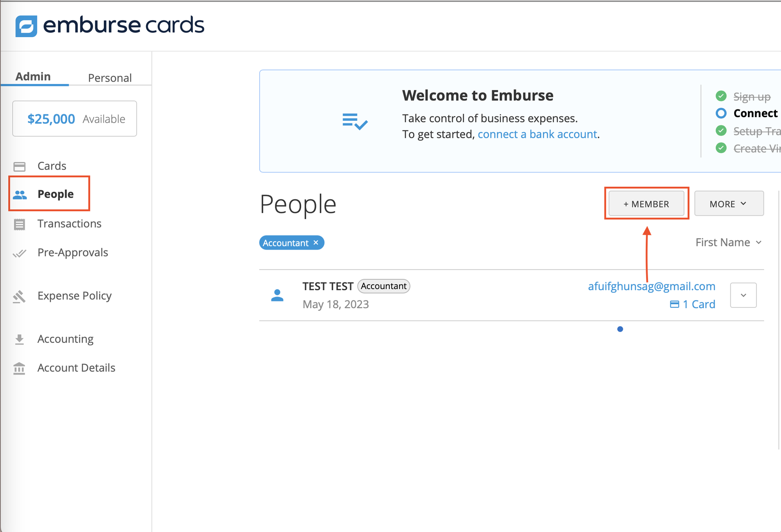Screen dimensions: 781x532
Task: Click the Accounting download icon
Action: 20,339
